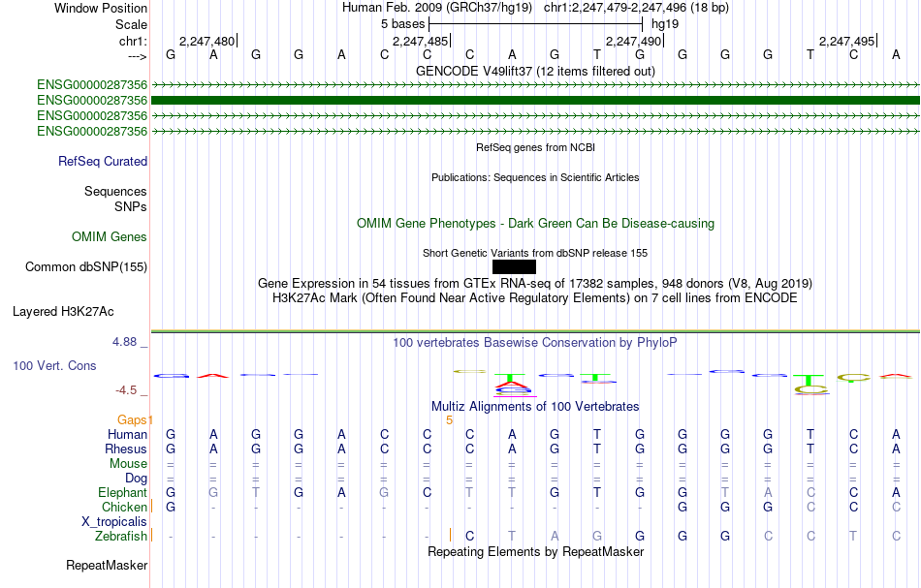The height and width of the screenshot is (588, 921).
Task: Click the RepeatMasker track label
Action: tap(107, 566)
